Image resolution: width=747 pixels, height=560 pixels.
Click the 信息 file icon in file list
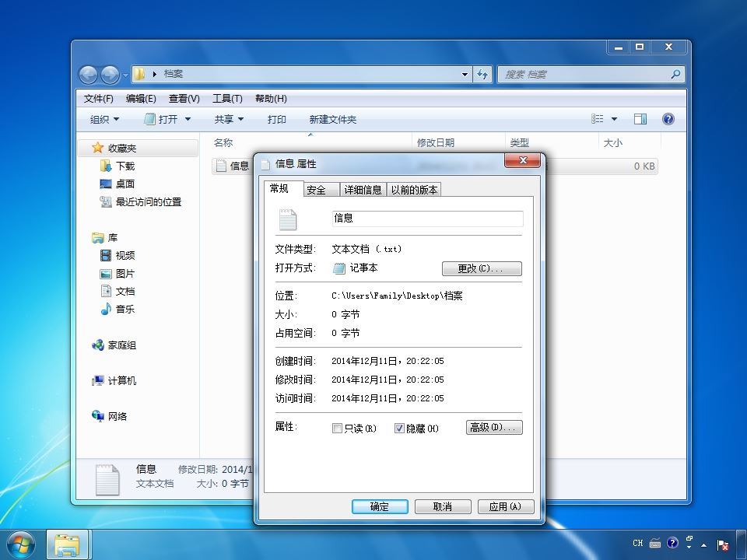point(221,166)
